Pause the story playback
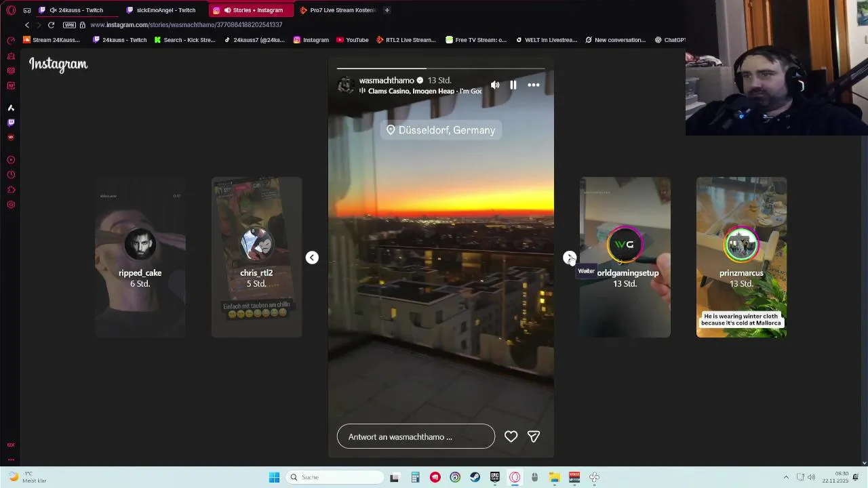 point(513,85)
